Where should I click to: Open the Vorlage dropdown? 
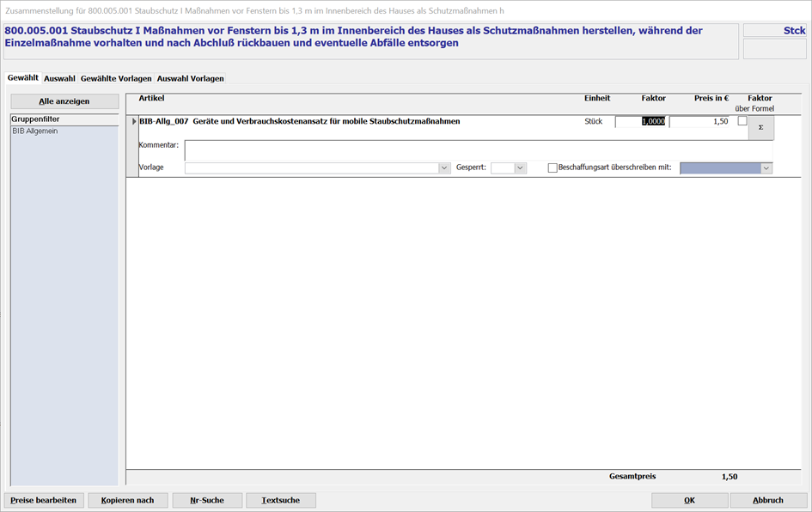[444, 168]
